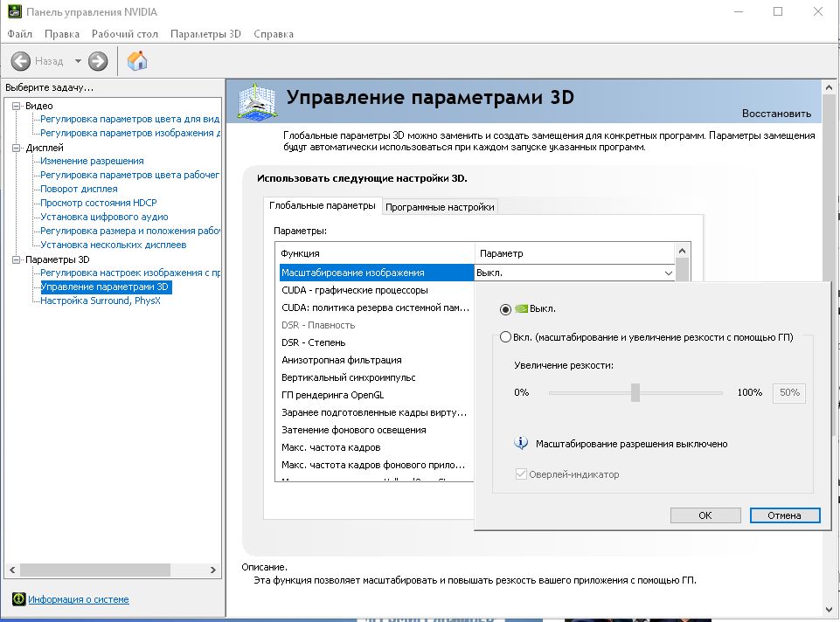Collapse the Видео tree node
Viewport: 840px width, 622px height.
(x=16, y=106)
